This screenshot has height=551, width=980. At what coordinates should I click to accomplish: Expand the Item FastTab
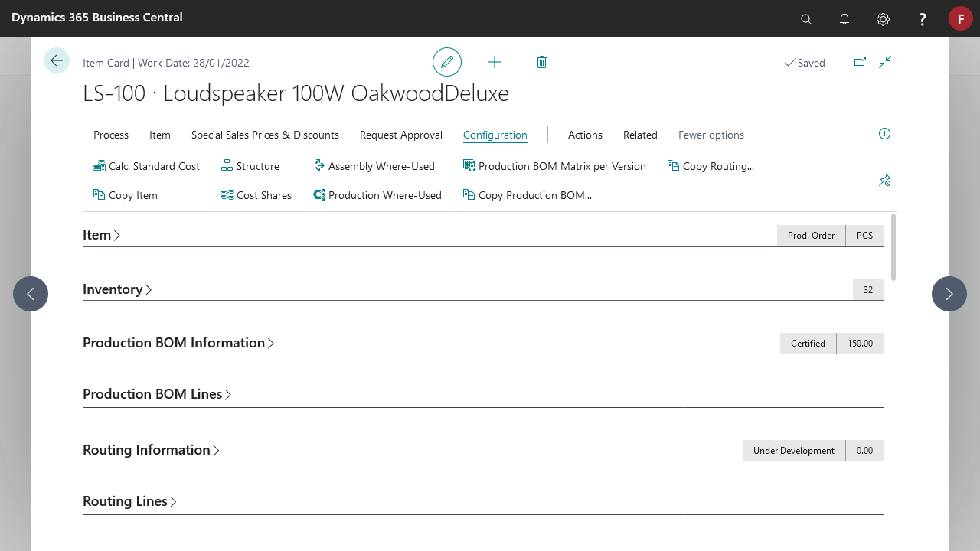coord(102,235)
